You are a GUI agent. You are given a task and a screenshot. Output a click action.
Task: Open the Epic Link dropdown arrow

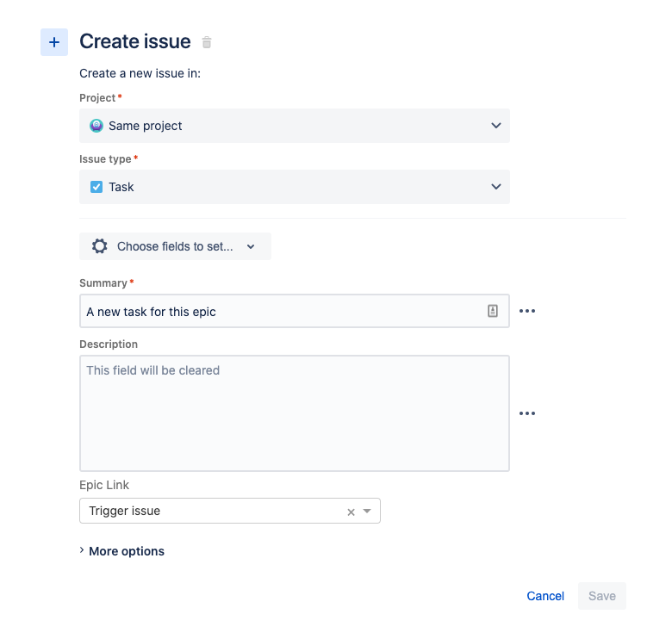coord(367,511)
